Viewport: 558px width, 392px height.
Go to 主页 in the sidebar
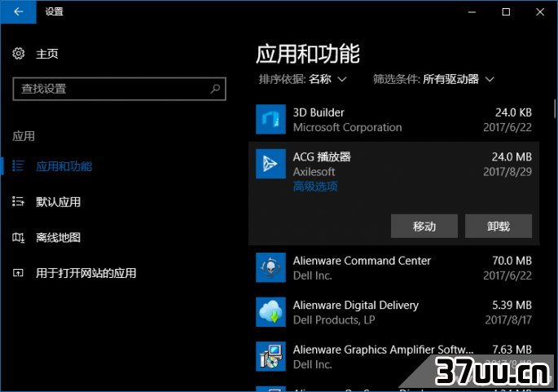pyautogui.click(x=47, y=54)
